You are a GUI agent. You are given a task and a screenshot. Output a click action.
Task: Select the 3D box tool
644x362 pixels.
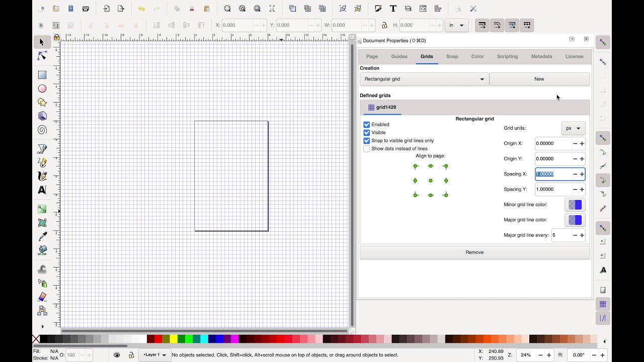click(42, 116)
